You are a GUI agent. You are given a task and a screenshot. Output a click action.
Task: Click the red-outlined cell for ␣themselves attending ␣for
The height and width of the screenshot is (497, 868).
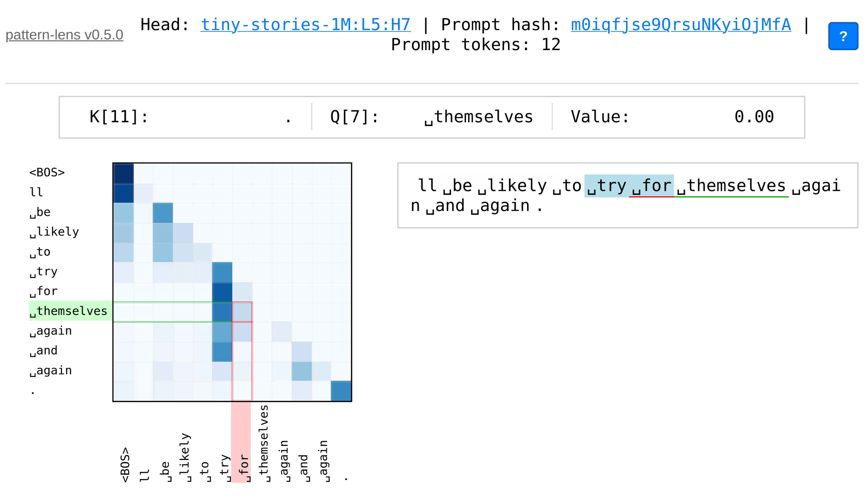[242, 312]
